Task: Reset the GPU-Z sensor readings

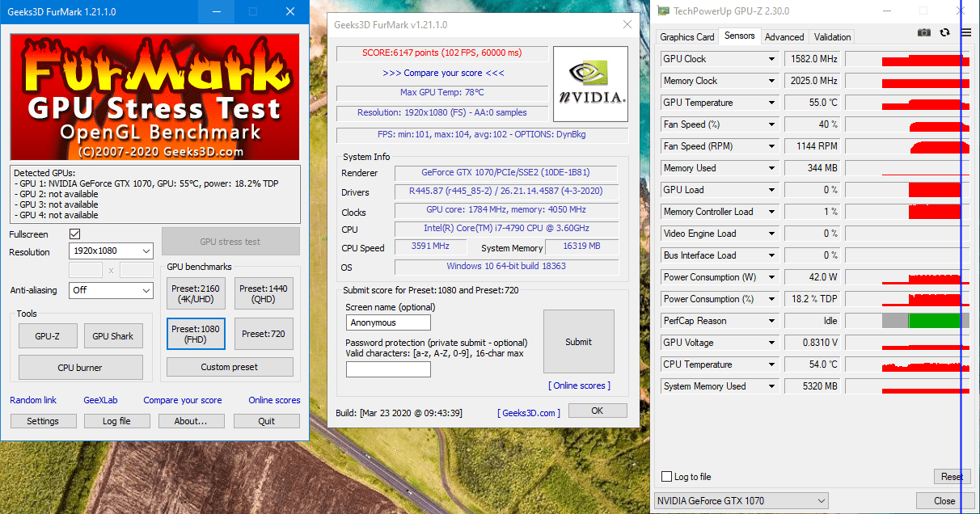Action: (952, 477)
